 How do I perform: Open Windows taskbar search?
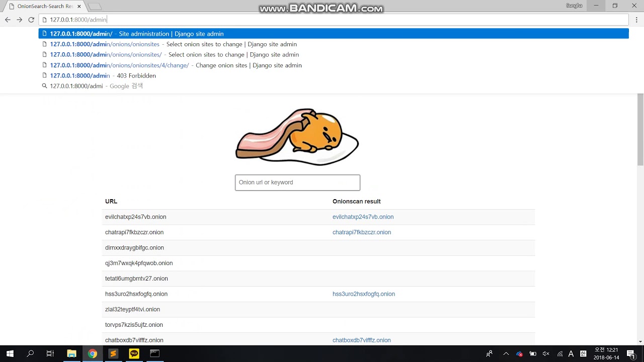pos(30,353)
